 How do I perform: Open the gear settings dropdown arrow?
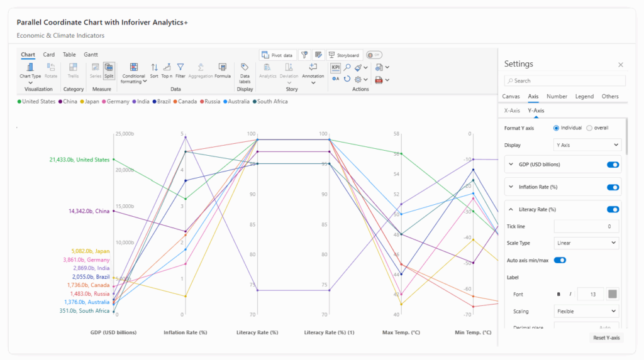coord(365,80)
